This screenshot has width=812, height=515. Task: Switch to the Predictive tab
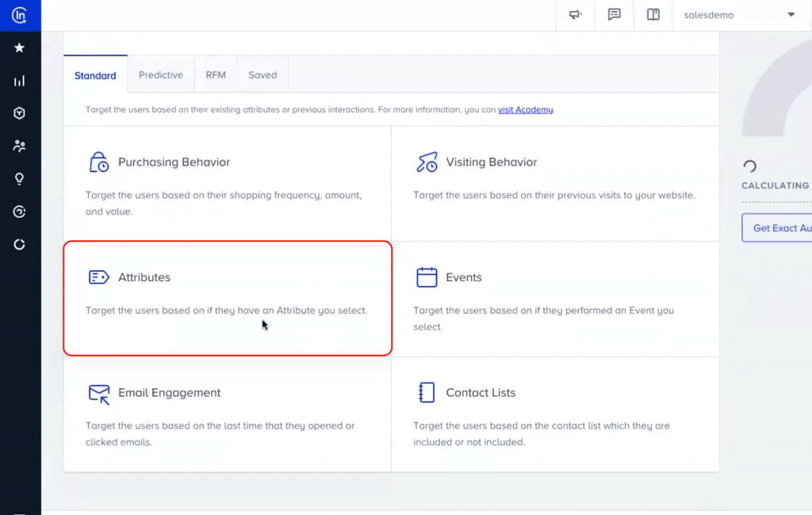click(160, 75)
